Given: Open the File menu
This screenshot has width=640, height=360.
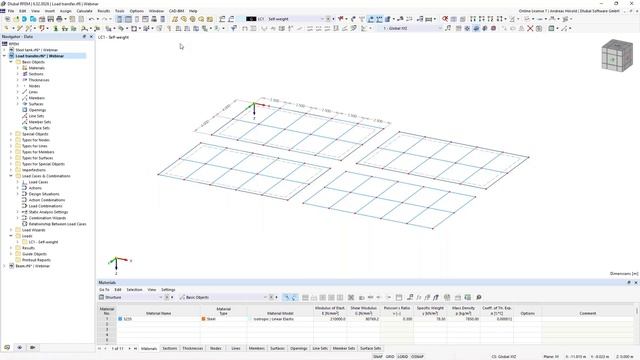Looking at the screenshot, I should pyautogui.click(x=11, y=11).
